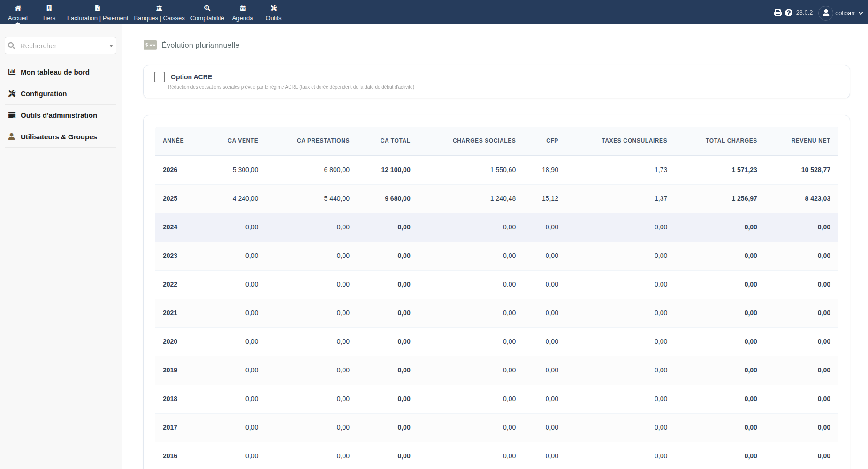
Task: Click the Accueil home icon
Action: click(x=18, y=8)
